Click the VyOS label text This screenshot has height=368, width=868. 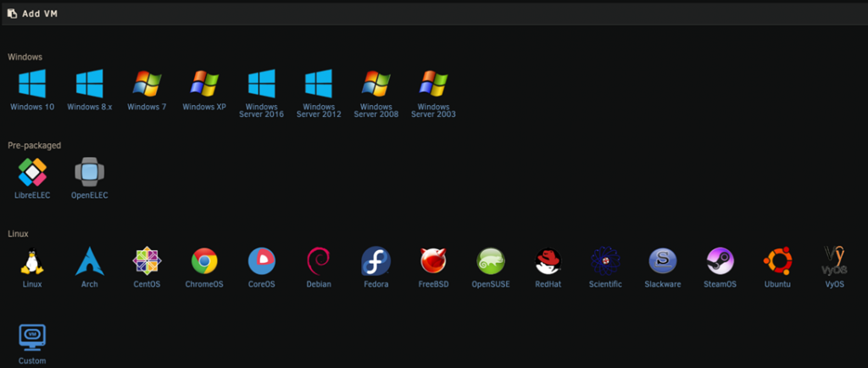835,284
